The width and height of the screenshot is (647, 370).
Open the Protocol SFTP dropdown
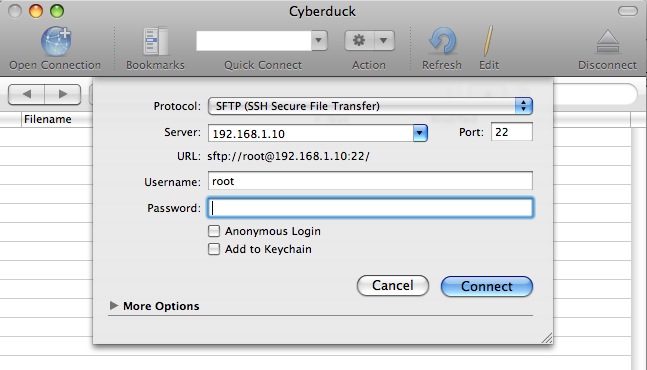pos(370,106)
